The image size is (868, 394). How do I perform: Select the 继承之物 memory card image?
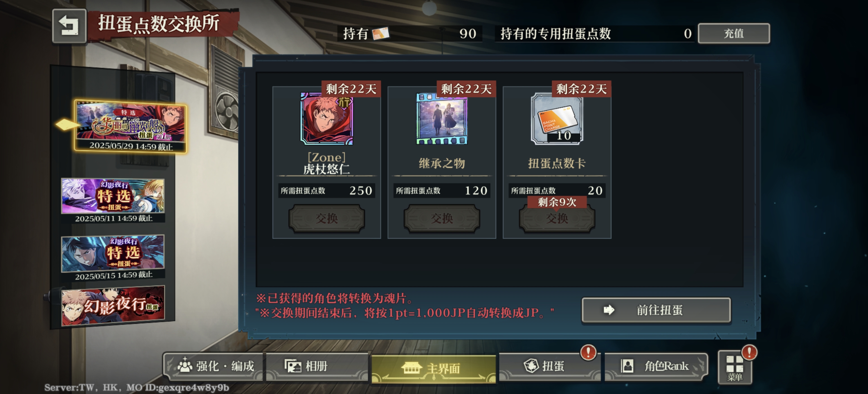tap(442, 119)
